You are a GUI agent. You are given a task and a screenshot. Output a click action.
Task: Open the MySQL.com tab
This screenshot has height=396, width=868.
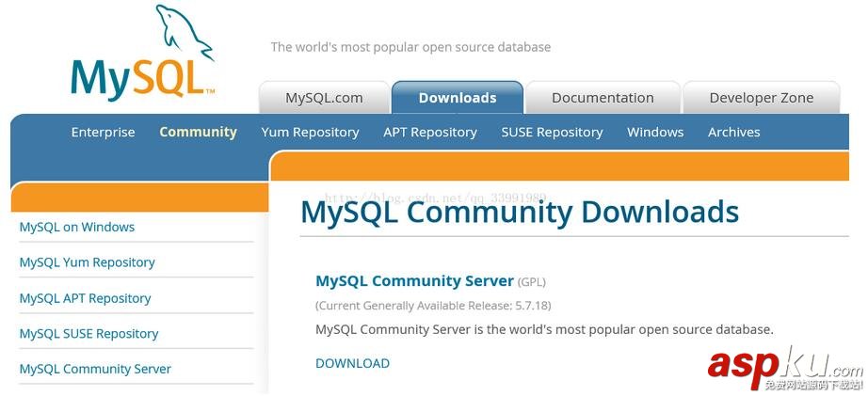click(324, 98)
